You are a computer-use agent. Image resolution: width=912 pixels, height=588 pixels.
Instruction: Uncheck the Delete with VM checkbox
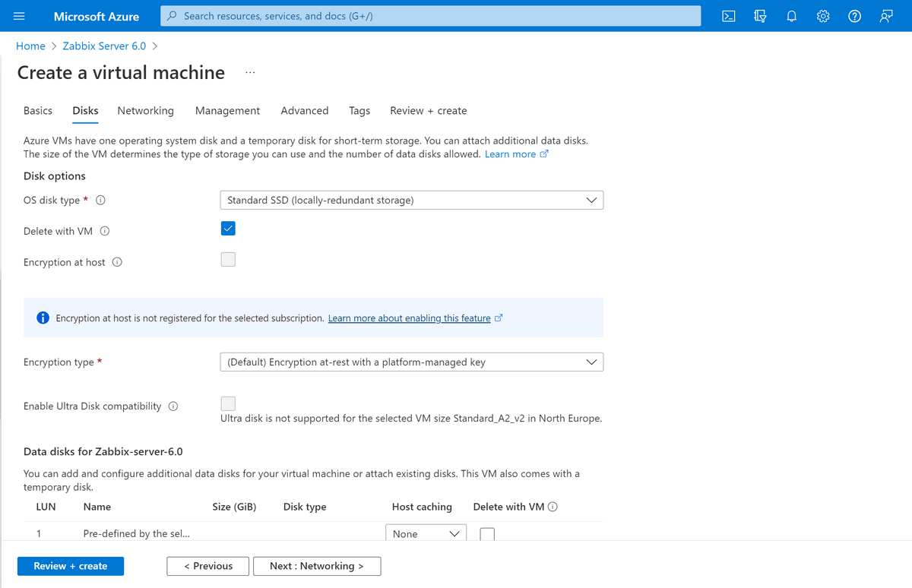coord(228,228)
